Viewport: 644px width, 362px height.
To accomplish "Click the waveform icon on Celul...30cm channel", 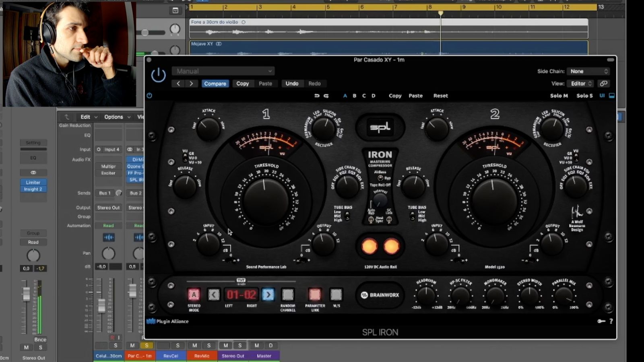I will pyautogui.click(x=109, y=238).
